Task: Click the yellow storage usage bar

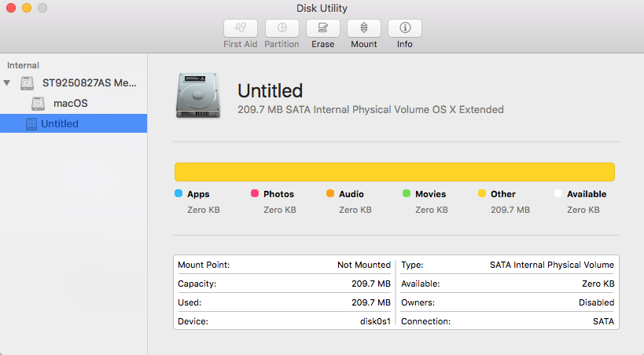Action: coord(394,172)
